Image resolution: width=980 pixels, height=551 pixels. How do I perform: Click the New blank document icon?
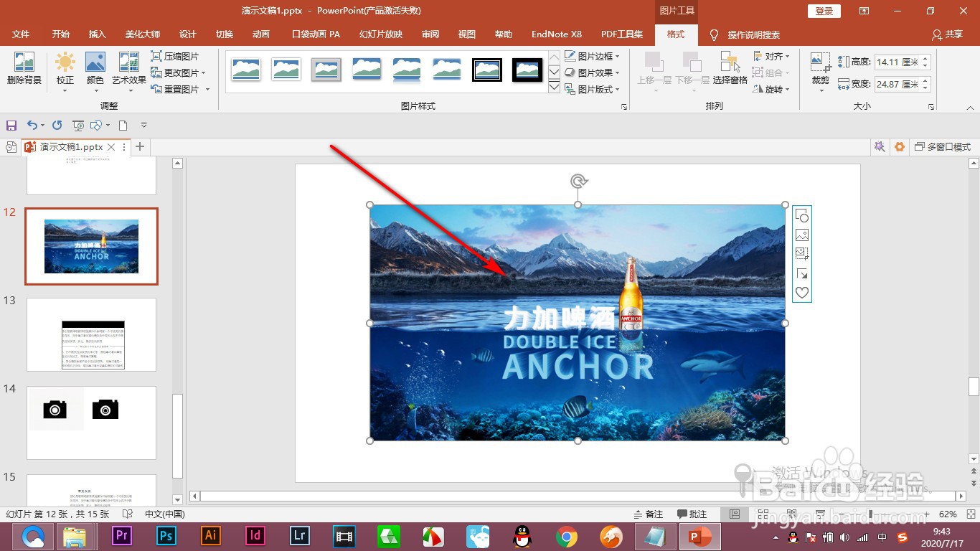tap(123, 125)
